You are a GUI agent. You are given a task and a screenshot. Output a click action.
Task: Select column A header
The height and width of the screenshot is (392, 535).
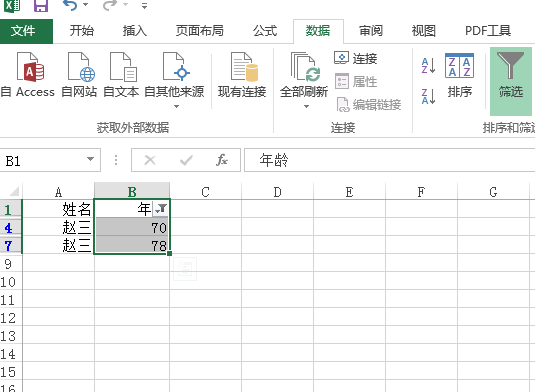(58, 192)
